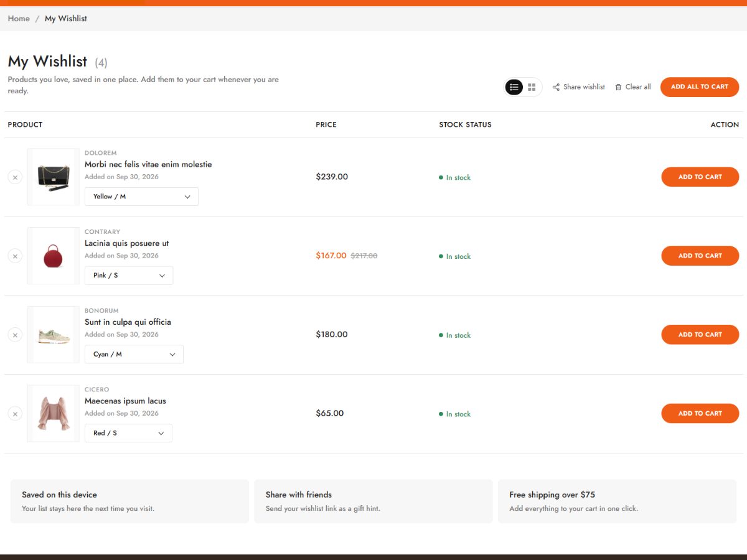
Task: Click the CICERO brand label
Action: [x=97, y=390]
